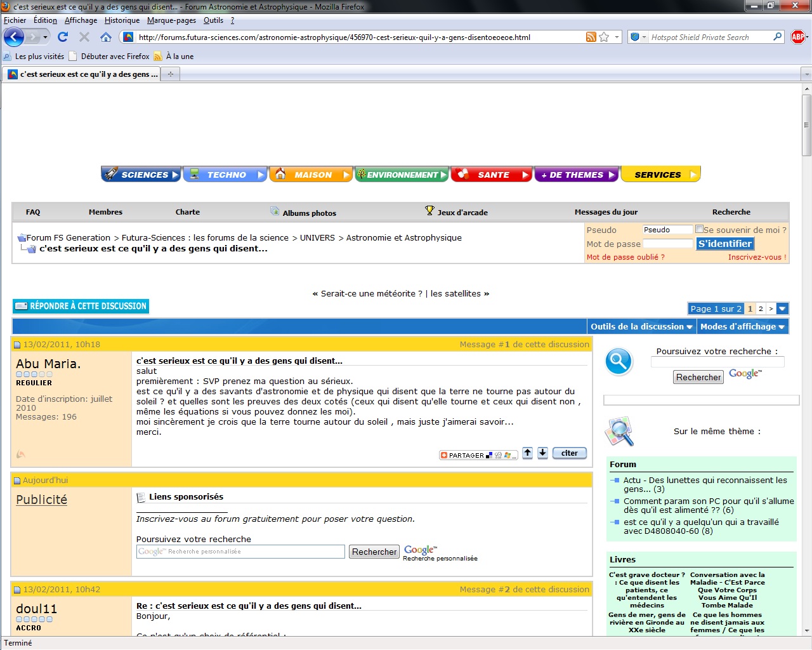Focus the Pseudo username field
Screen dimensions: 812x650
[x=668, y=230]
